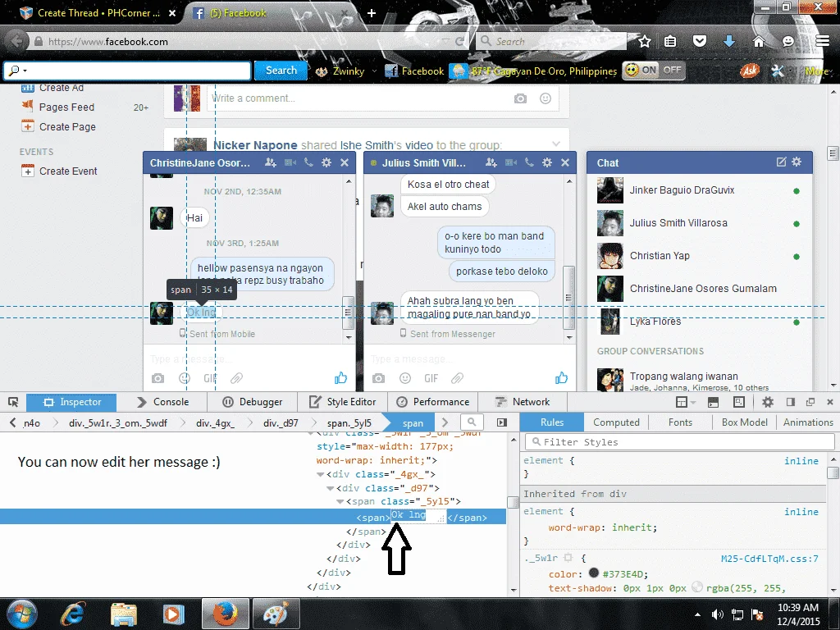Image resolution: width=840 pixels, height=630 pixels.
Task: Select the Fonts sidebar tab
Action: tap(680, 422)
